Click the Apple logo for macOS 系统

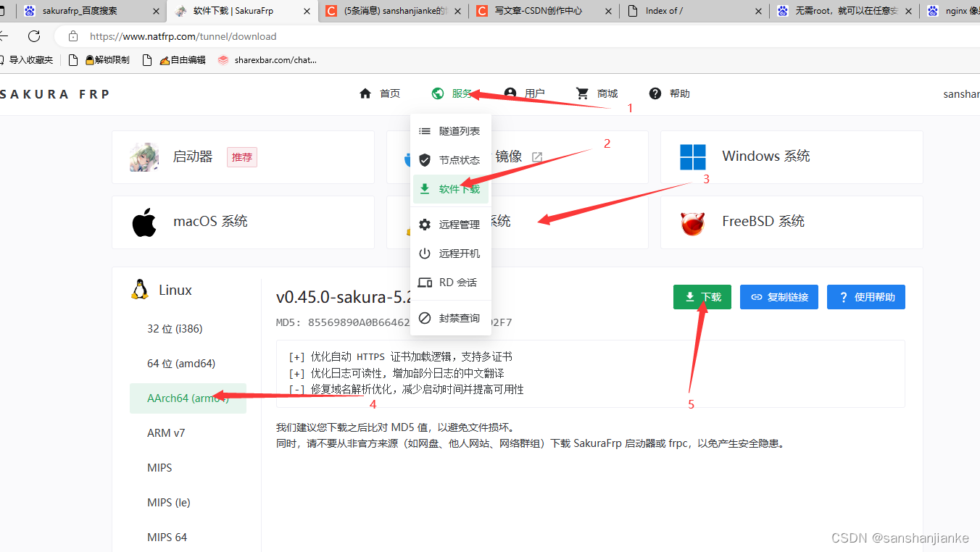tap(144, 222)
